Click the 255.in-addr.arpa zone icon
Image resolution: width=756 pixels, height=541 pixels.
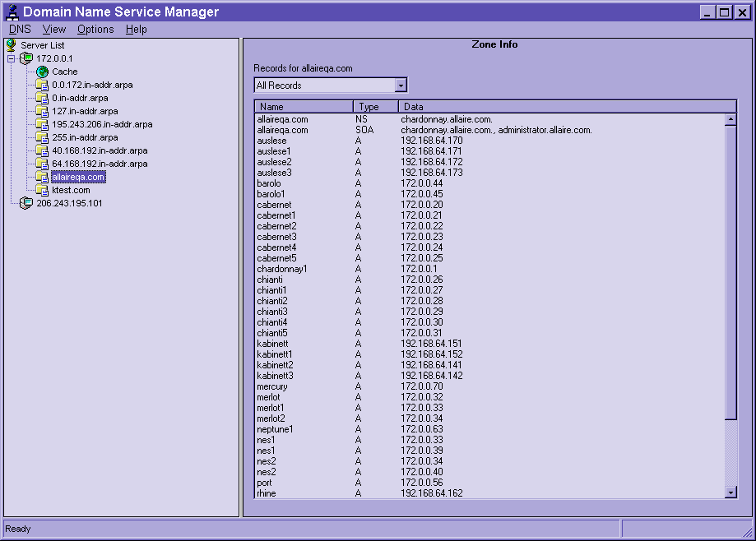click(42, 137)
